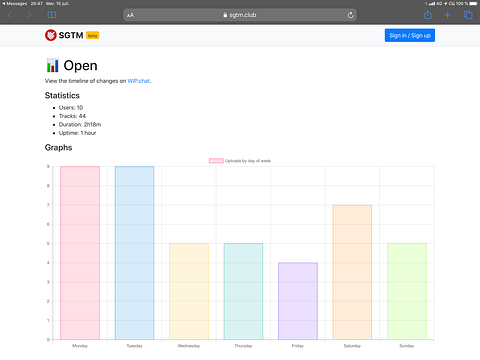Select the Saturday bar in chart

pos(352,272)
